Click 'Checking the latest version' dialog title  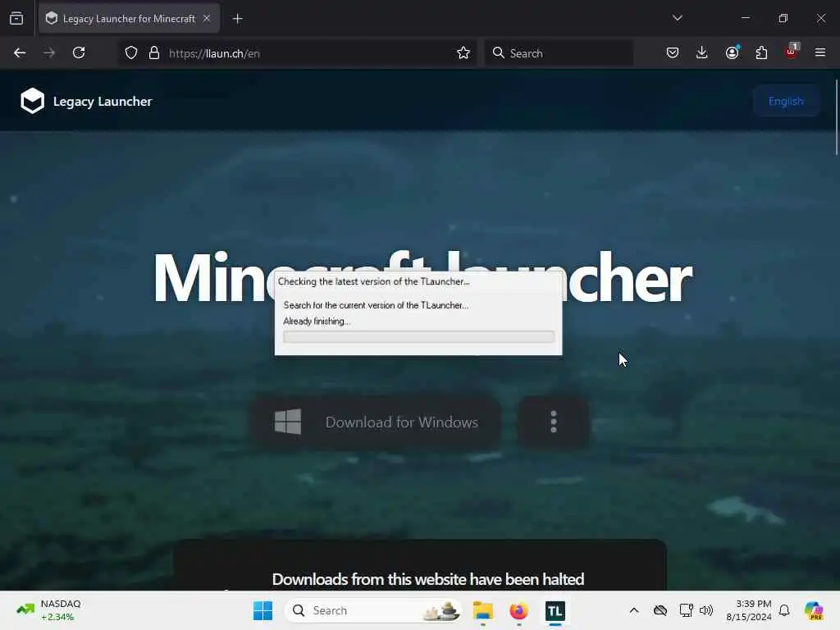click(373, 281)
